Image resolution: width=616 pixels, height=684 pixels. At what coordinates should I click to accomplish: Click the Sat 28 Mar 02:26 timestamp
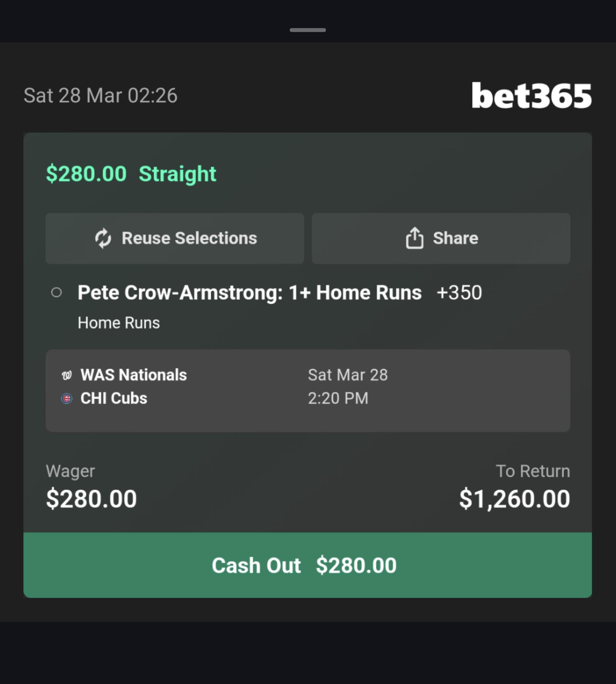coord(100,96)
